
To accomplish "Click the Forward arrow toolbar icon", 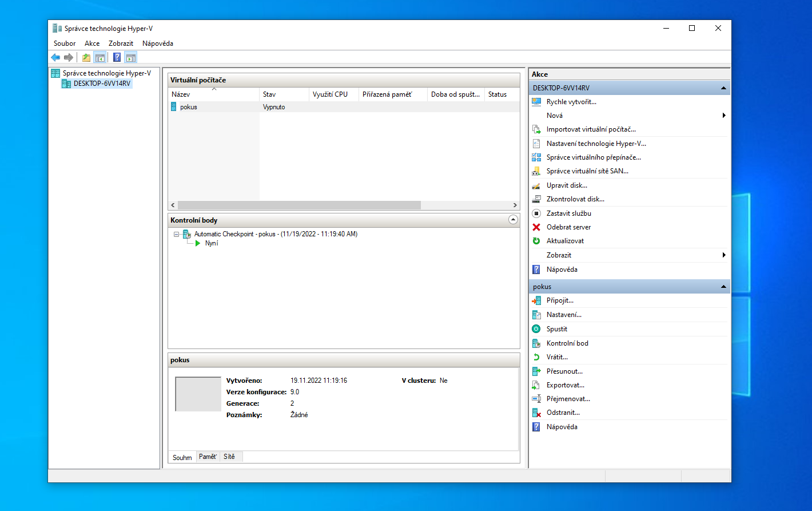I will point(69,57).
